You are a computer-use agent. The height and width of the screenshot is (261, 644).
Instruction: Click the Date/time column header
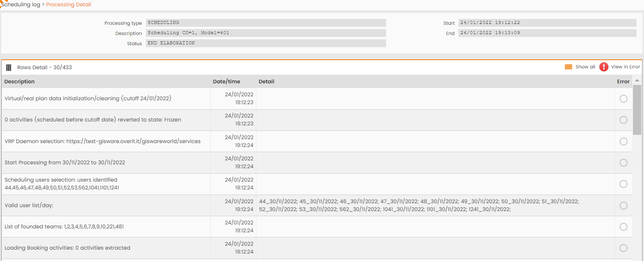click(226, 81)
